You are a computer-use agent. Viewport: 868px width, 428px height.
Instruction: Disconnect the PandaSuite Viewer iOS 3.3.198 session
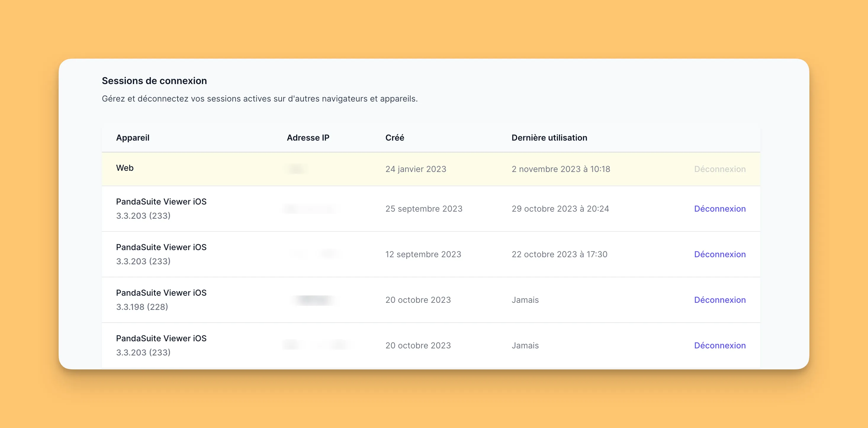719,300
